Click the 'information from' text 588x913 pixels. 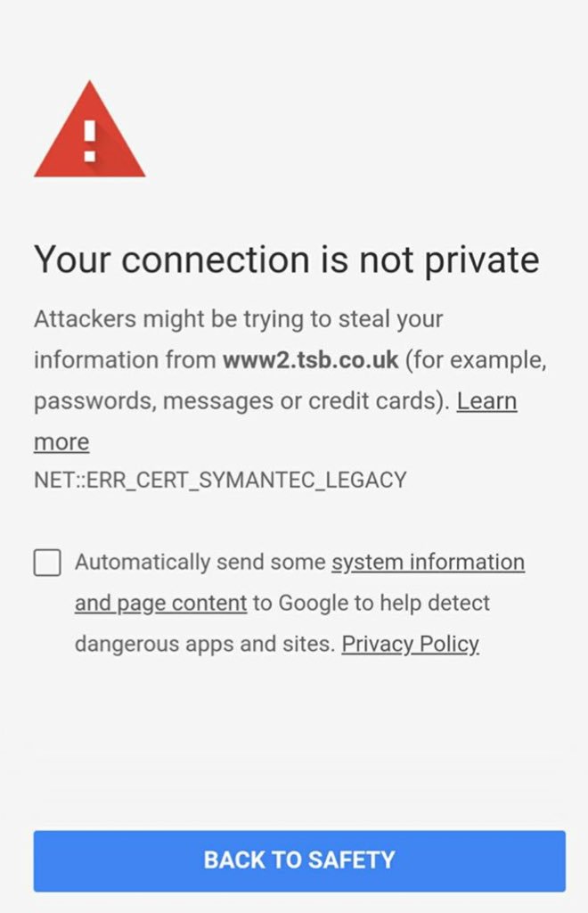(125, 360)
